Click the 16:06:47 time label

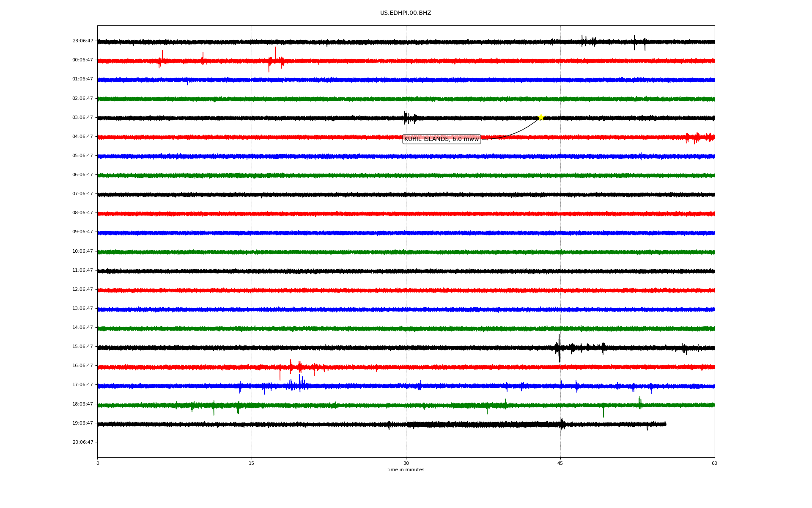click(83, 366)
